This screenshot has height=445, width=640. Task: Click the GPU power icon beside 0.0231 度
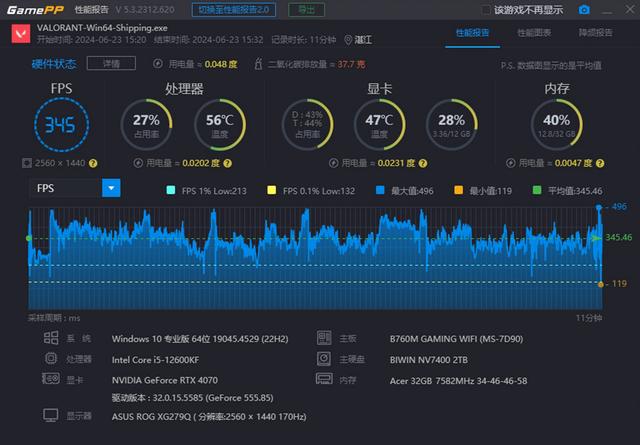(333, 163)
